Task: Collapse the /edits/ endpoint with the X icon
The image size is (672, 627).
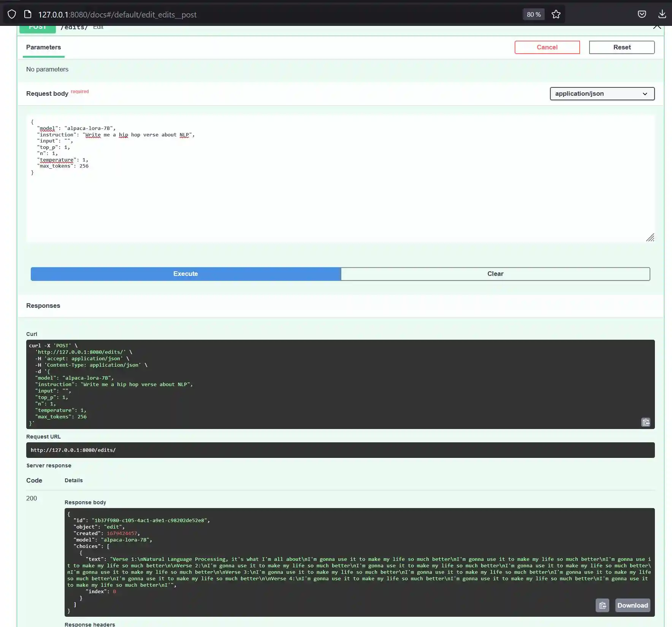Action: click(x=656, y=27)
